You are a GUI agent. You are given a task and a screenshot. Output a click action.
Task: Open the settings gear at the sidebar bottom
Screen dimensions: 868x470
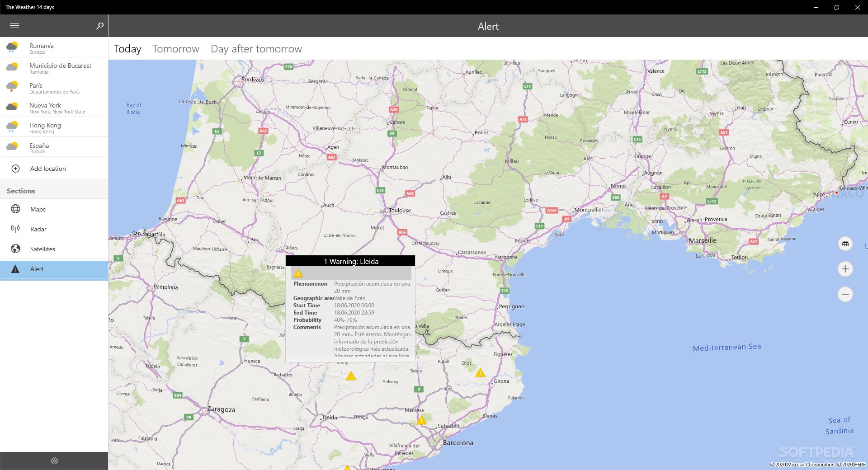pos(54,461)
